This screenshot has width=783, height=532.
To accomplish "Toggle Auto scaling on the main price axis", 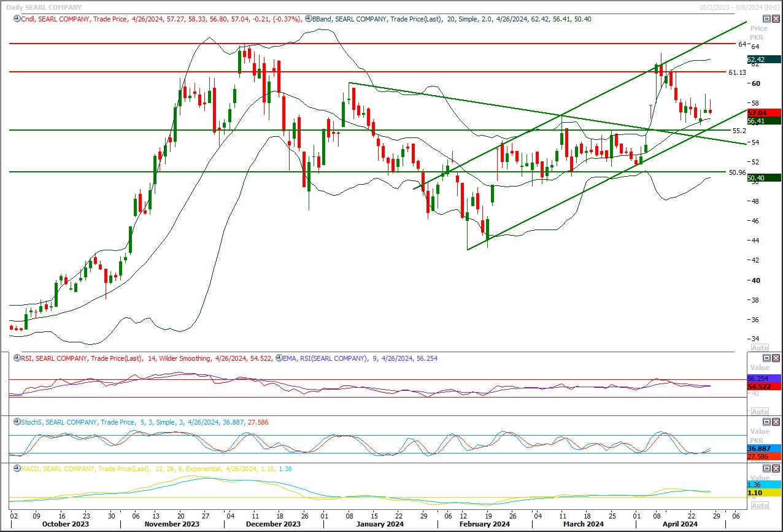I will 760,348.
